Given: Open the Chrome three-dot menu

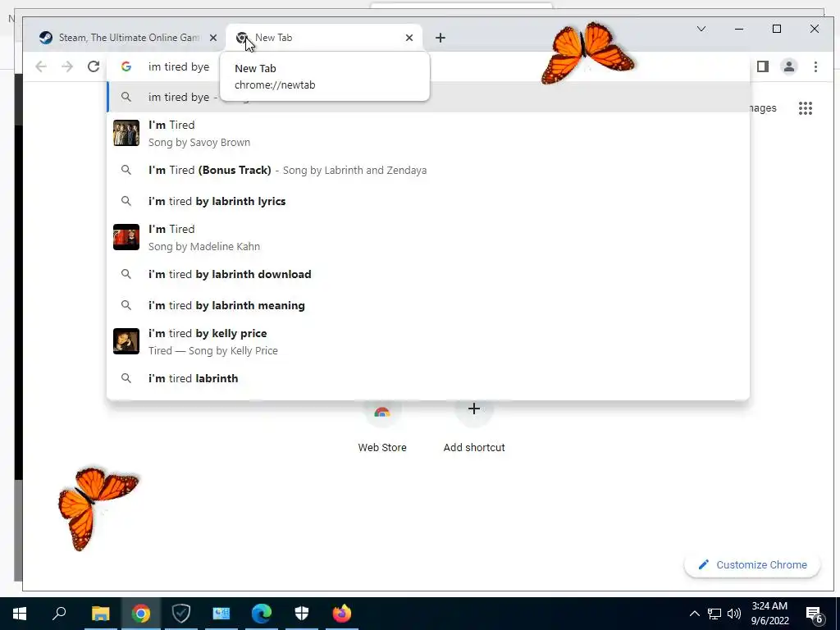Looking at the screenshot, I should coord(815,66).
